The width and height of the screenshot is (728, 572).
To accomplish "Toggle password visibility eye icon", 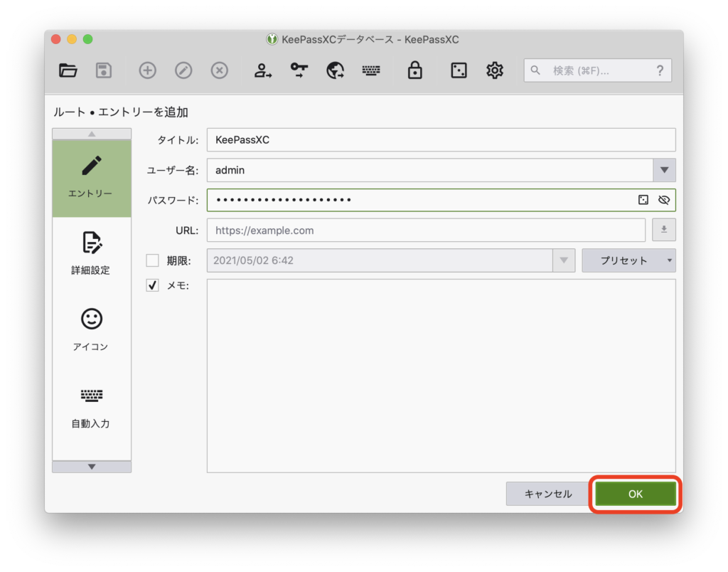I will coord(664,200).
